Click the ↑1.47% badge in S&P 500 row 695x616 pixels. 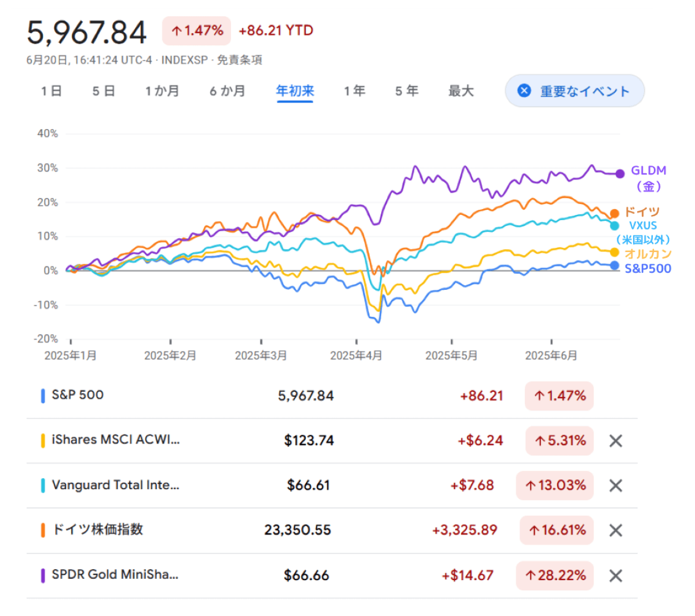click(559, 396)
